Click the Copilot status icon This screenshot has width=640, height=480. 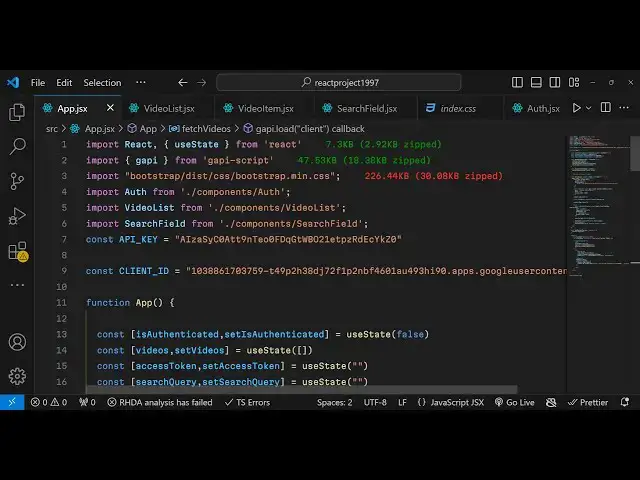tap(551, 402)
